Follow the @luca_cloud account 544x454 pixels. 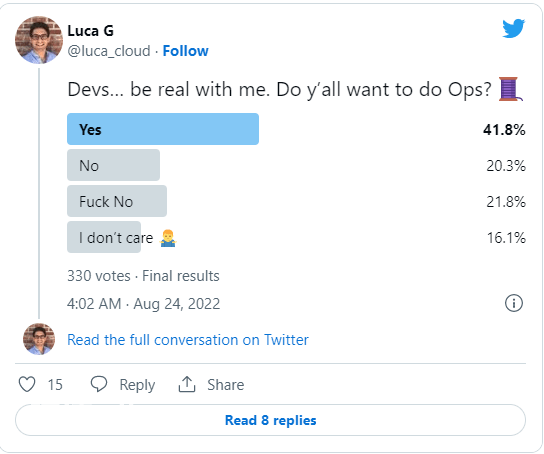tap(186, 51)
